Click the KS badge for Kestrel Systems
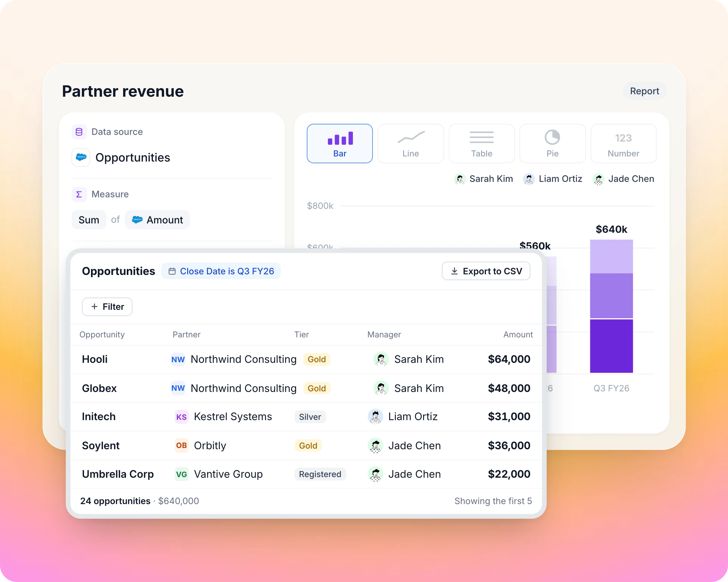Image resolution: width=728 pixels, height=582 pixels. [181, 417]
